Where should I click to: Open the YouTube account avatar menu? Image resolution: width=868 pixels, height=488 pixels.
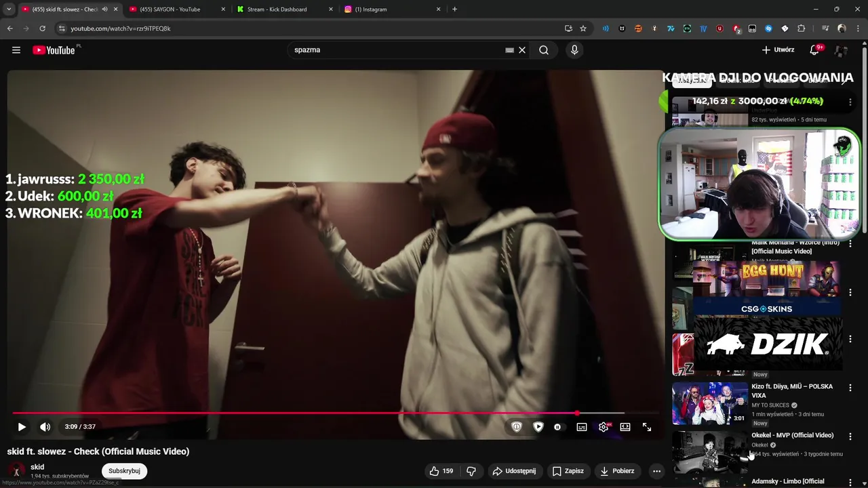click(841, 50)
